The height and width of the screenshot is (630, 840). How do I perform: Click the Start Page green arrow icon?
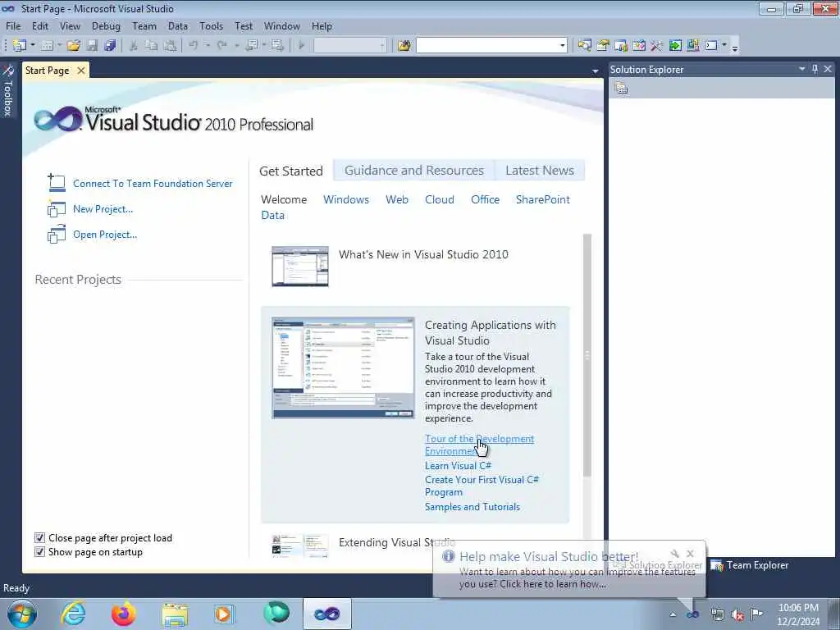point(675,46)
